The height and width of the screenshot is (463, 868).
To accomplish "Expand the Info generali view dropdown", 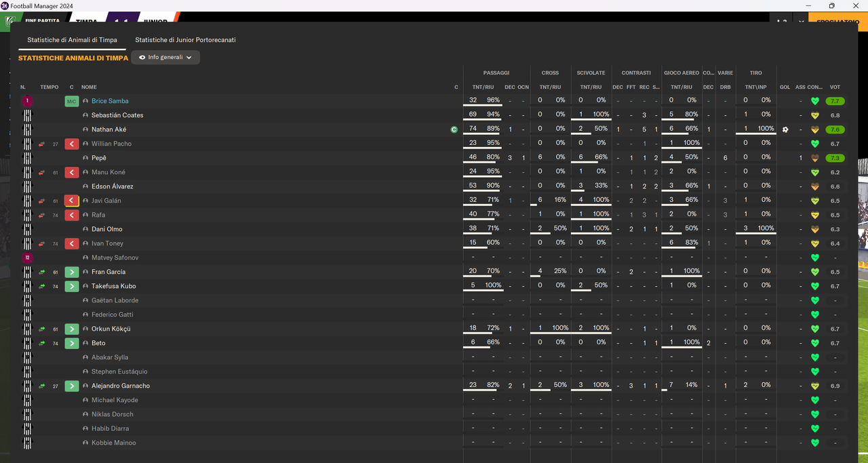I will pyautogui.click(x=165, y=58).
